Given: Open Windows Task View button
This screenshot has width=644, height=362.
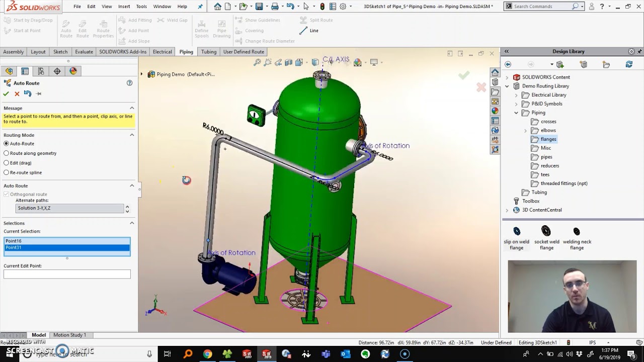Looking at the screenshot, I should point(167,354).
